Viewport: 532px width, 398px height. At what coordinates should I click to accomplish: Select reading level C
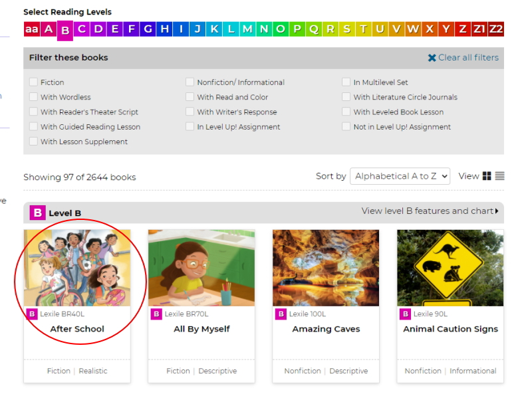(82, 29)
